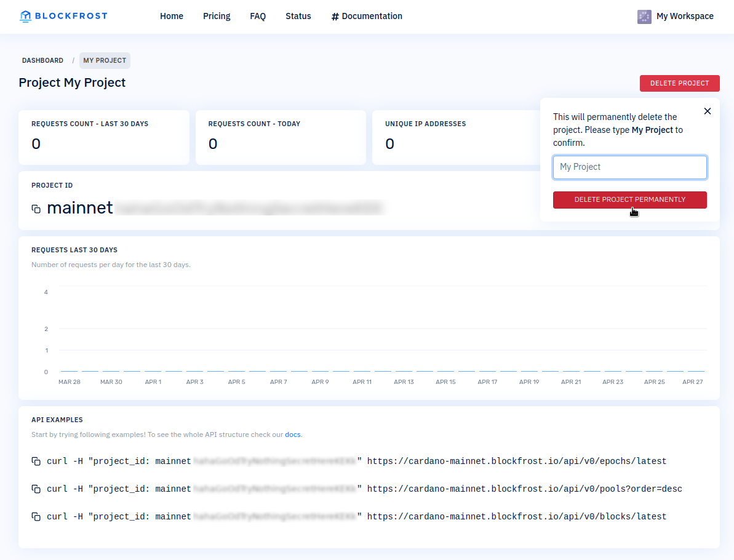Open the Pricing page

click(217, 16)
